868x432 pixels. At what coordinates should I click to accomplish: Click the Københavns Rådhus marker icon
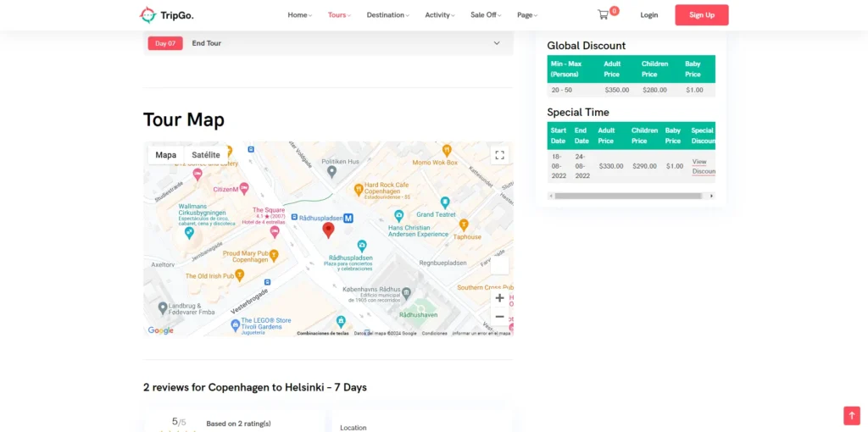(x=406, y=291)
